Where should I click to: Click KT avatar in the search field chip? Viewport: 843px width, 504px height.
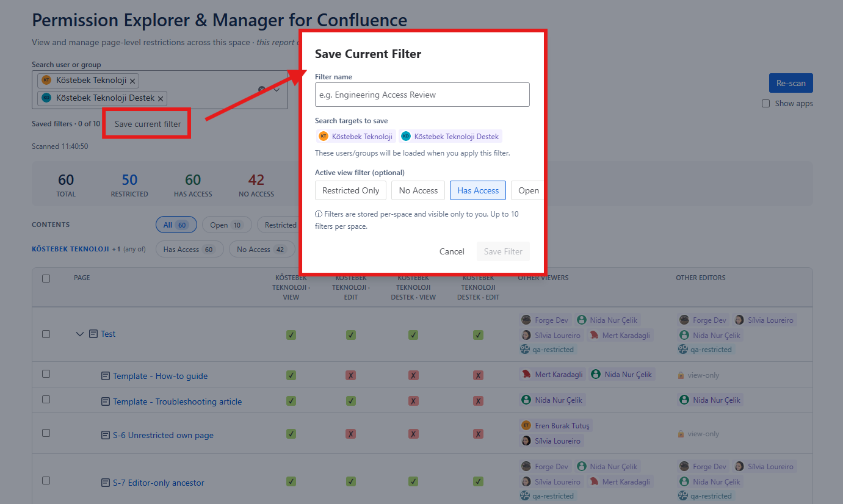coord(47,80)
